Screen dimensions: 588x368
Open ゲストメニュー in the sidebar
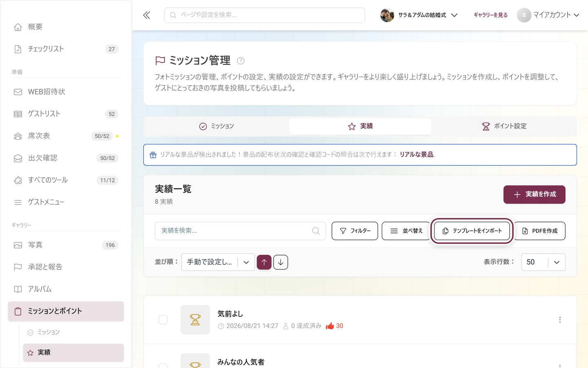pyautogui.click(x=66, y=202)
